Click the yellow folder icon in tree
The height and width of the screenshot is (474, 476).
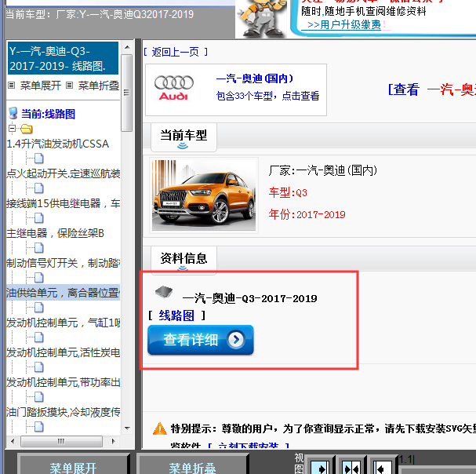click(27, 129)
